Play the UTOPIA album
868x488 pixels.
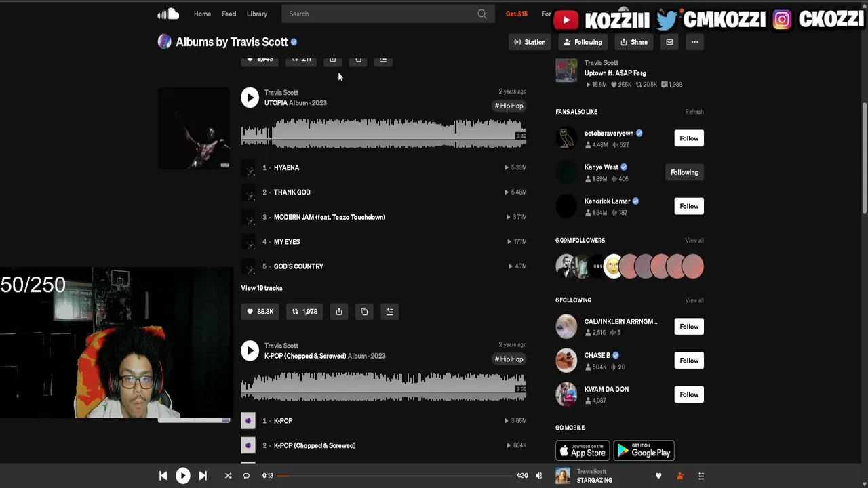coord(250,98)
